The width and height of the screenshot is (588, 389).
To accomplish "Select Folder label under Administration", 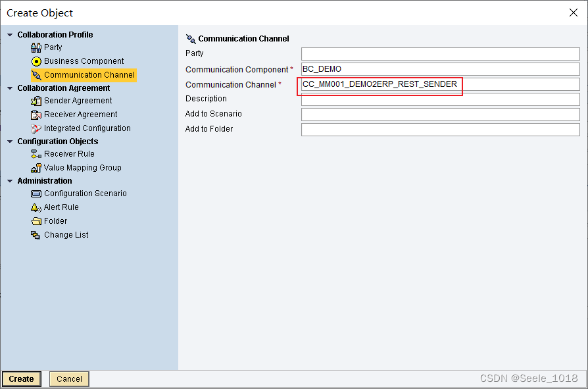I will coord(55,221).
